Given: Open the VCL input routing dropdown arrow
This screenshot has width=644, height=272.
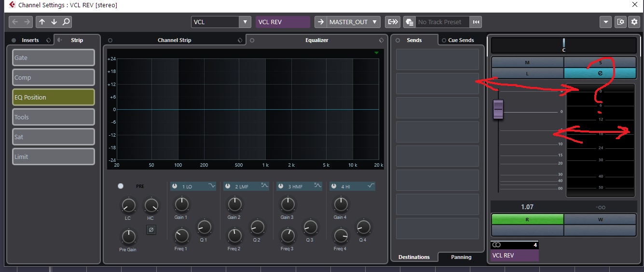Looking at the screenshot, I should pos(245,22).
